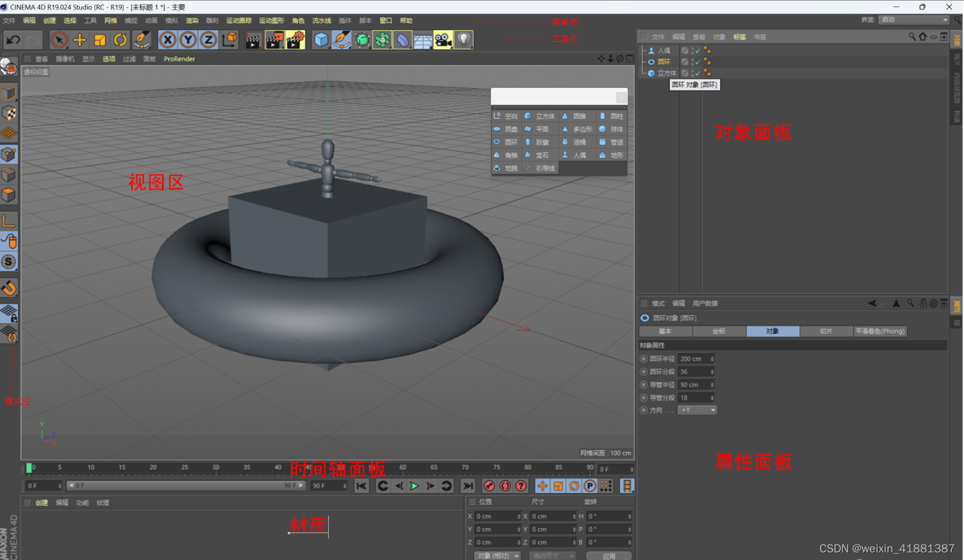Activate the Move tool in the toolbar
964x560 pixels.
coord(80,39)
